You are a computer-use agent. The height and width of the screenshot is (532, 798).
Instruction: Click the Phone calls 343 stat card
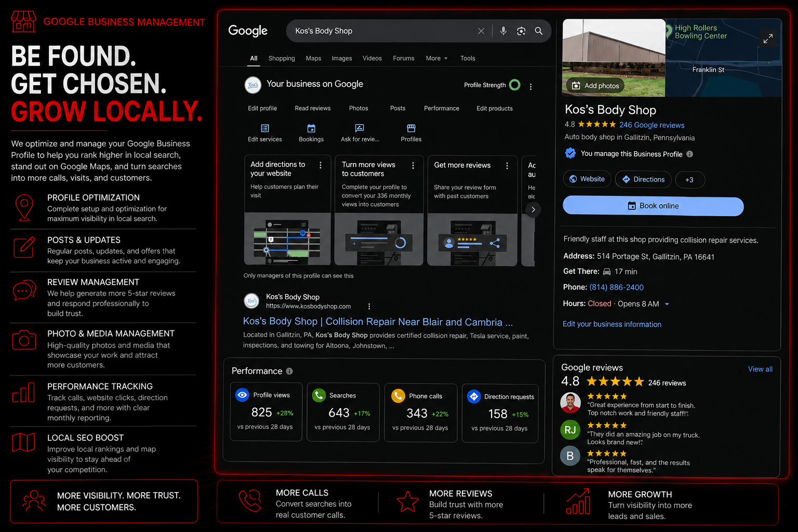(421, 413)
